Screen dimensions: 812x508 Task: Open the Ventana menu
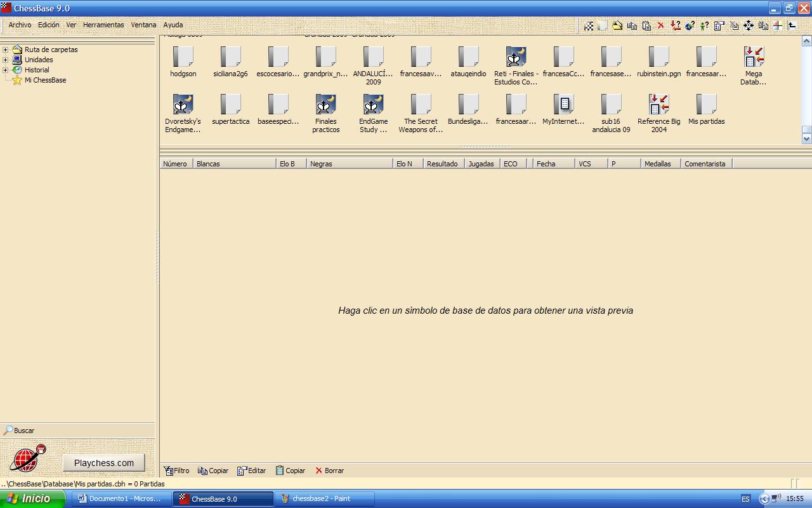click(x=143, y=25)
